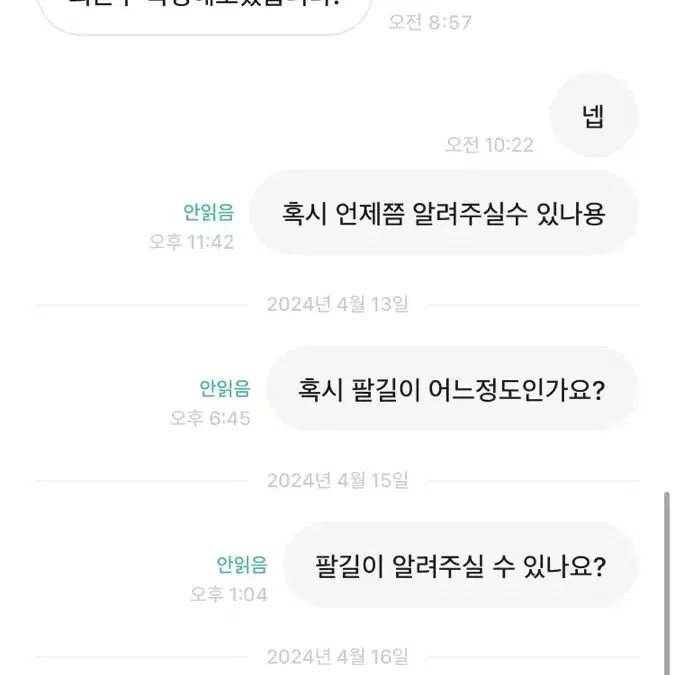Screen dimensions: 675x675
Task: Click the 안읽음 label above 오후 1:04
Action: point(242,564)
